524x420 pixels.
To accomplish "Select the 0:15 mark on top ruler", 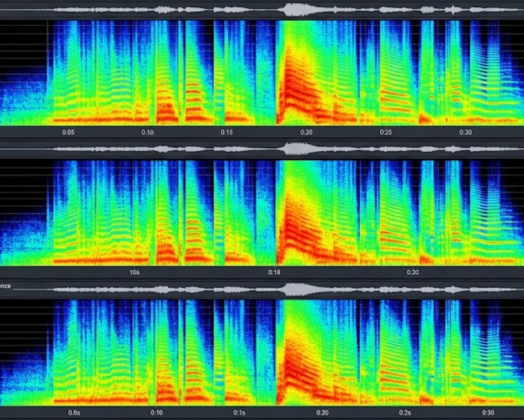I will [226, 132].
